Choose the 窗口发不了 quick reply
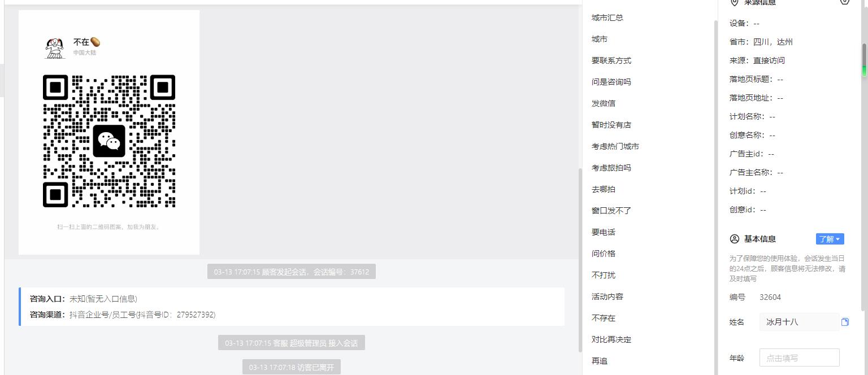Image resolution: width=868 pixels, height=375 pixels. pyautogui.click(x=611, y=211)
